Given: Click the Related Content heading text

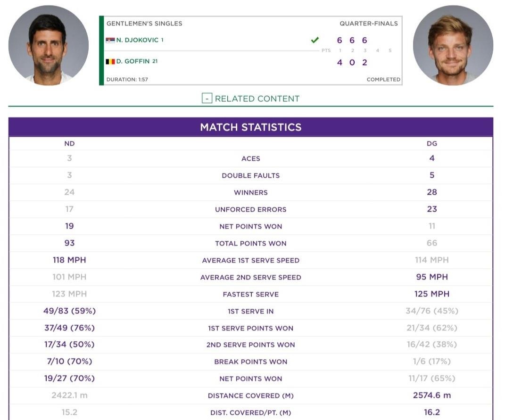Looking at the screenshot, I should (257, 99).
